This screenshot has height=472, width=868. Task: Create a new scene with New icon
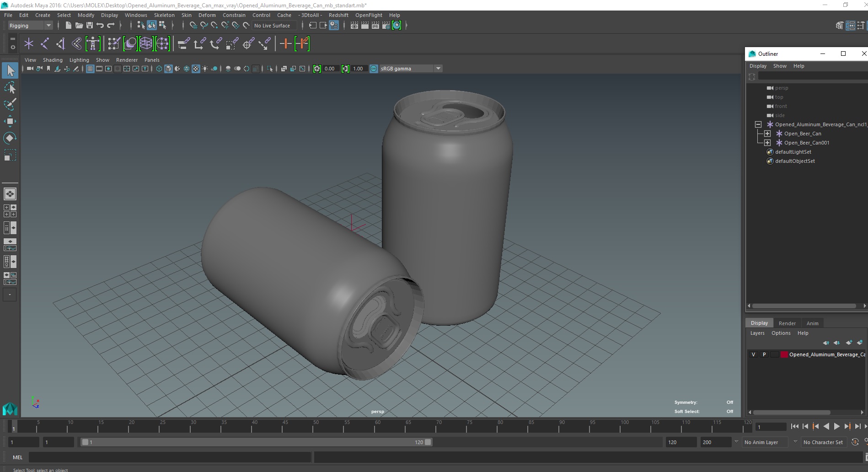click(68, 26)
